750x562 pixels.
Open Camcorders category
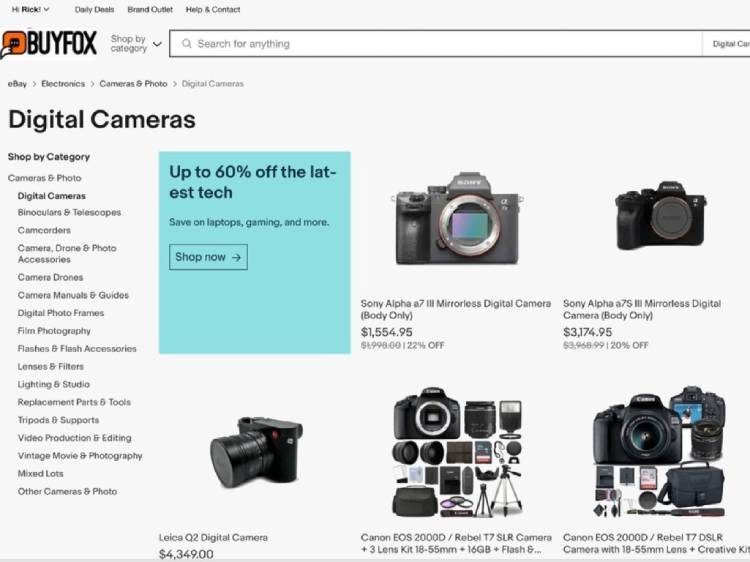click(44, 230)
